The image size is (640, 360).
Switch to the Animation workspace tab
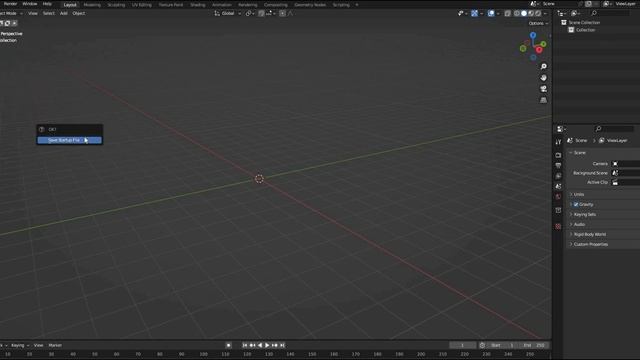click(222, 5)
